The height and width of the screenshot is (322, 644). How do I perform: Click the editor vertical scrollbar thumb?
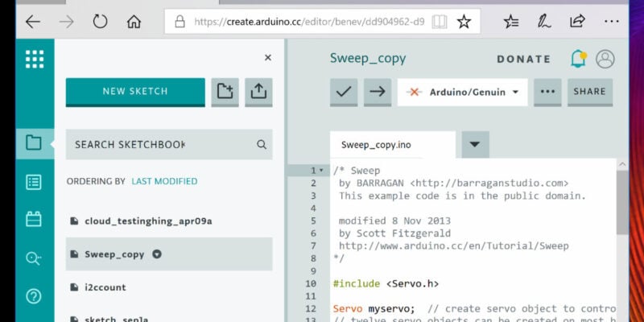coord(622,203)
